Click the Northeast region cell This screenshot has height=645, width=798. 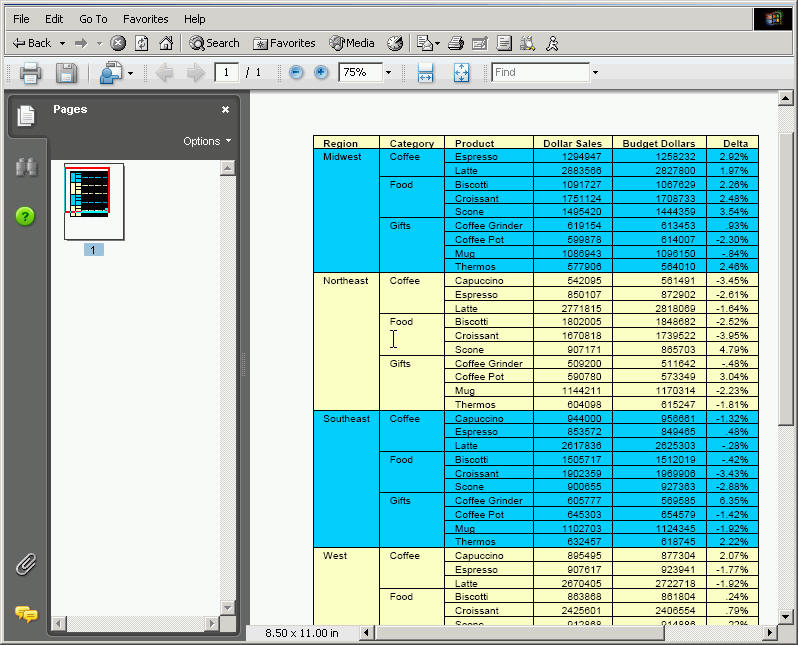[346, 342]
